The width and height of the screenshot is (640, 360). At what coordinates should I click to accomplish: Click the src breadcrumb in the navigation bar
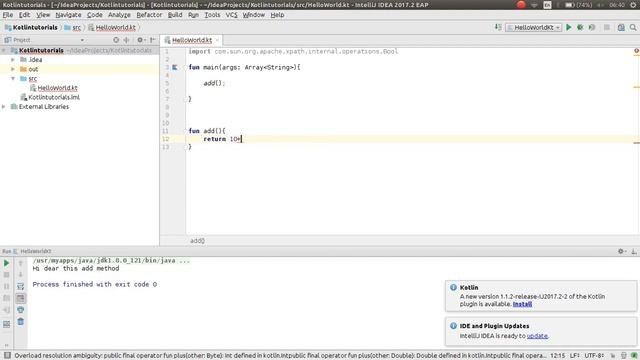76,27
